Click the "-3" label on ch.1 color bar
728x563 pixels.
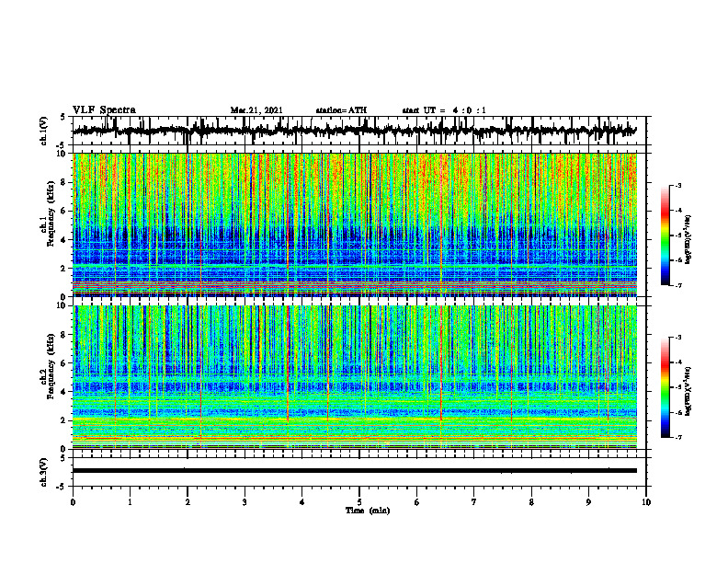coord(678,186)
